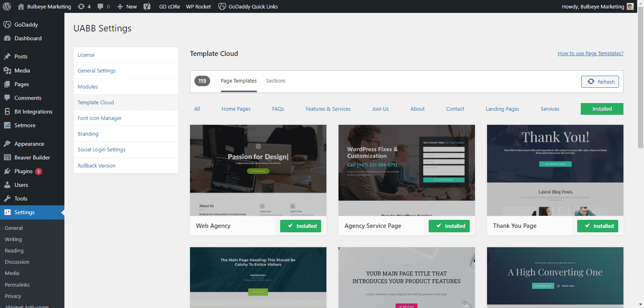The height and width of the screenshot is (308, 644).
Task: Click the Media icon in the upper sidebar
Action: click(7, 70)
